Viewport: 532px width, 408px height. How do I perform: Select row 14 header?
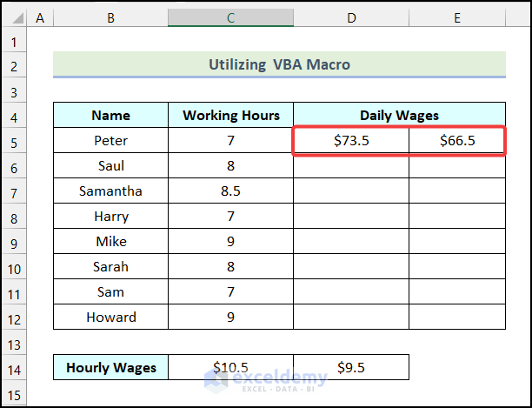click(x=14, y=367)
